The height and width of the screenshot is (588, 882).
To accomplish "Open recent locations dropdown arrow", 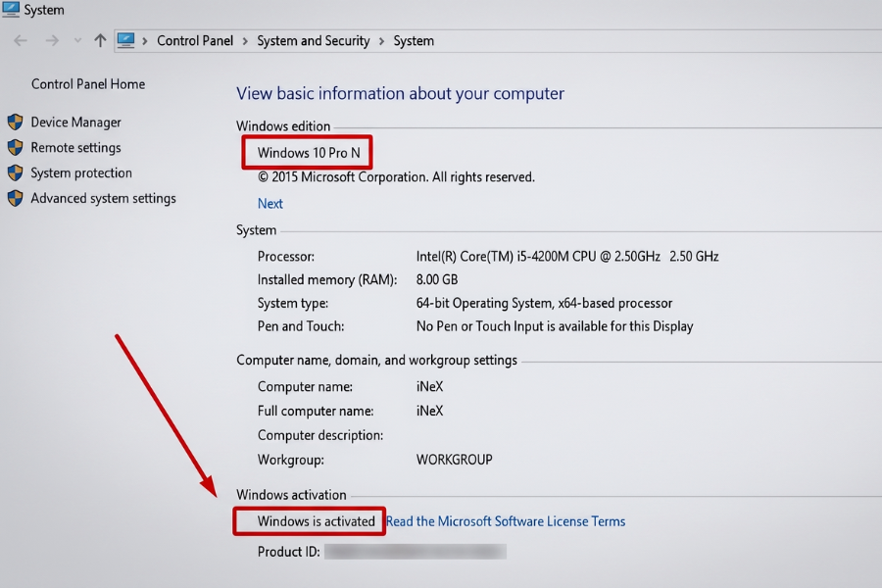I will 77,40.
